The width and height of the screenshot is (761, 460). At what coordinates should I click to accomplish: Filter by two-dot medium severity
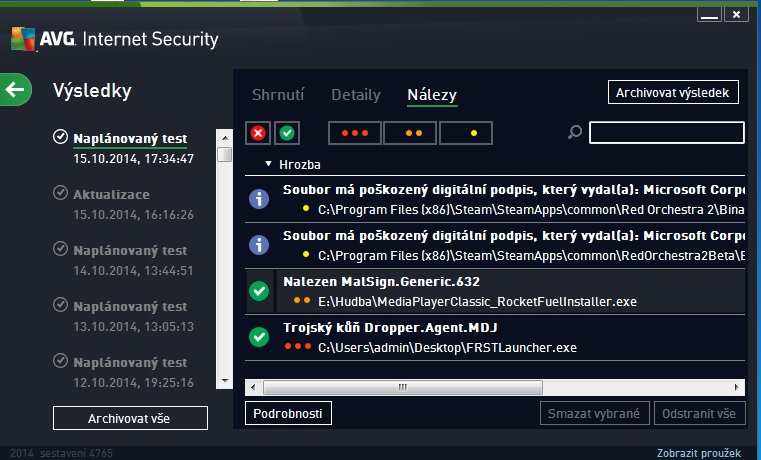[x=411, y=133]
